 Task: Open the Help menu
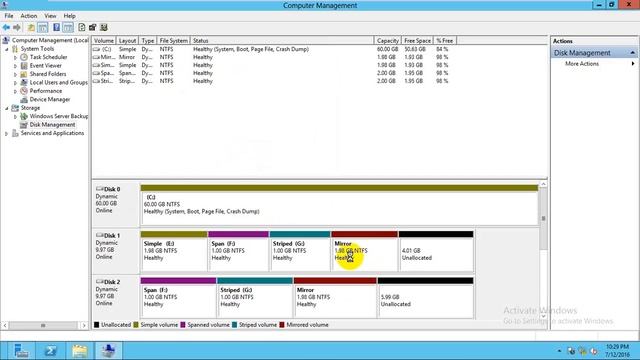[69, 16]
